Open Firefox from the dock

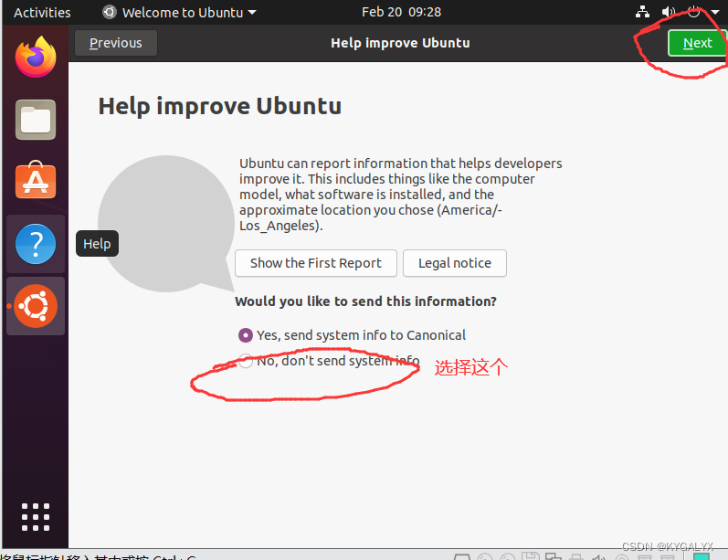pos(36,58)
